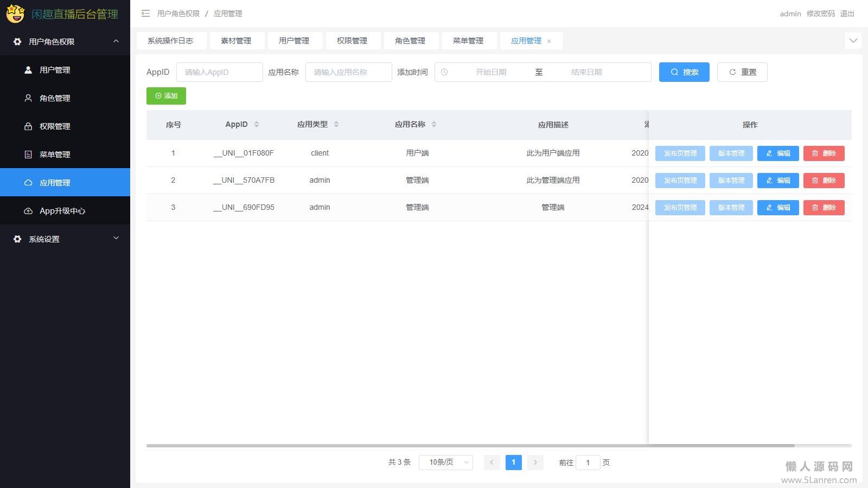868x488 pixels.
Task: Select 权限管理 in the sidebar menu
Action: (55, 126)
